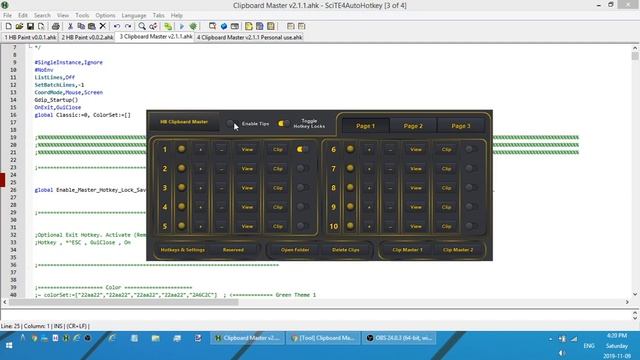Disable the row 1 lock toggle
The height and width of the screenshot is (360, 640).
pos(302,149)
